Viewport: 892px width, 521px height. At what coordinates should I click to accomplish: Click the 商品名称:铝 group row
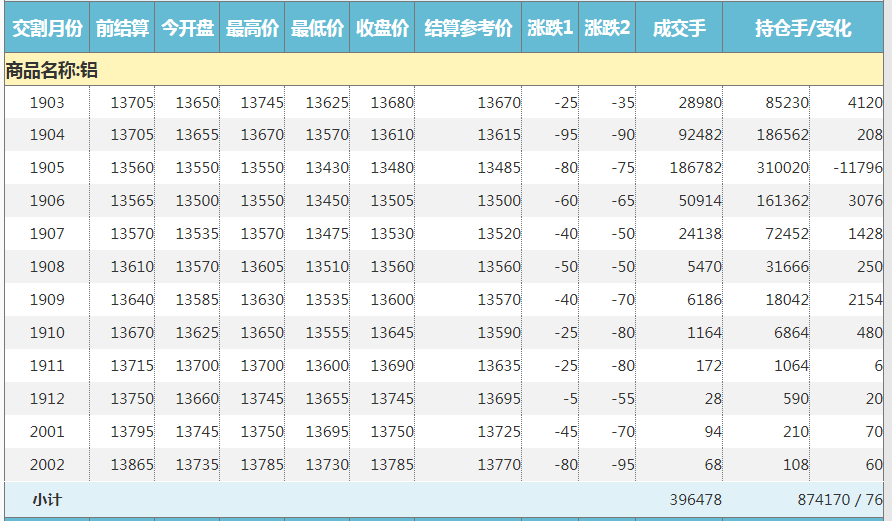(52, 71)
